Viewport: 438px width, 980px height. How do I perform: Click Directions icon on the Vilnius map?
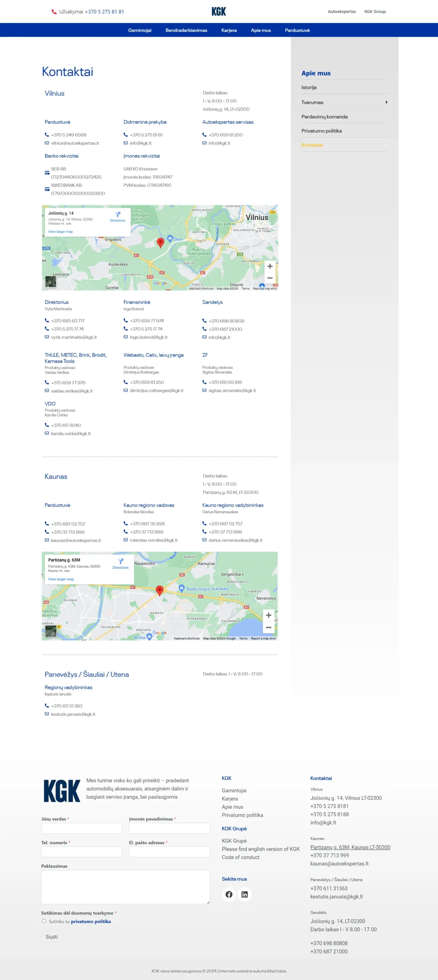pyautogui.click(x=118, y=215)
